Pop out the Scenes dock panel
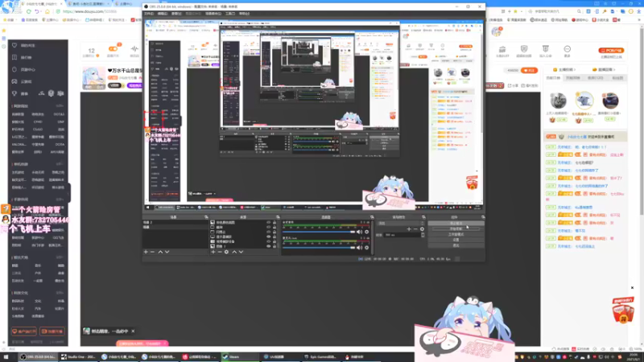The height and width of the screenshot is (362, 644). pos(206,217)
